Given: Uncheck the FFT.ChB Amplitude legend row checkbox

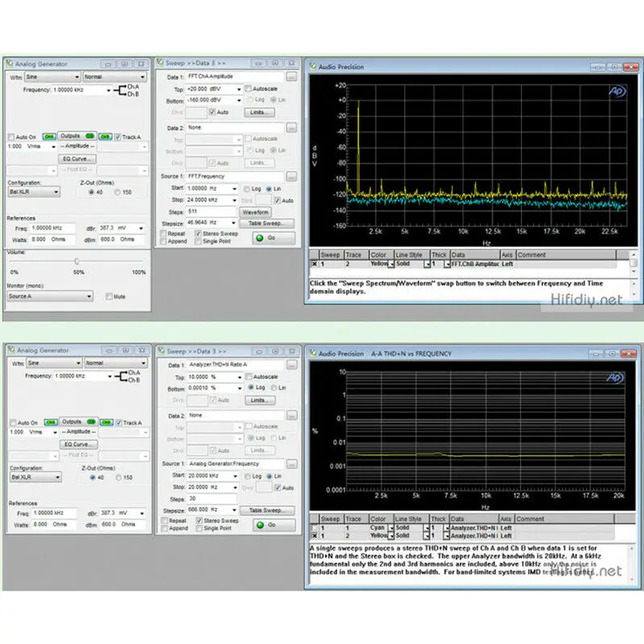Looking at the screenshot, I should tap(314, 264).
